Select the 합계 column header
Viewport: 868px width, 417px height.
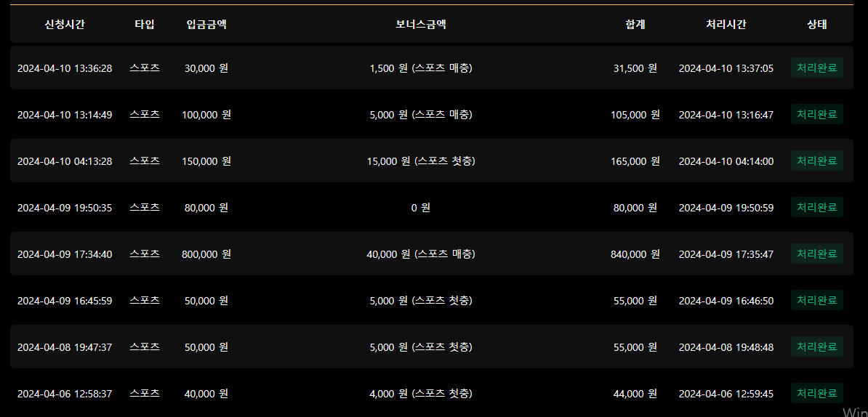pyautogui.click(x=635, y=24)
